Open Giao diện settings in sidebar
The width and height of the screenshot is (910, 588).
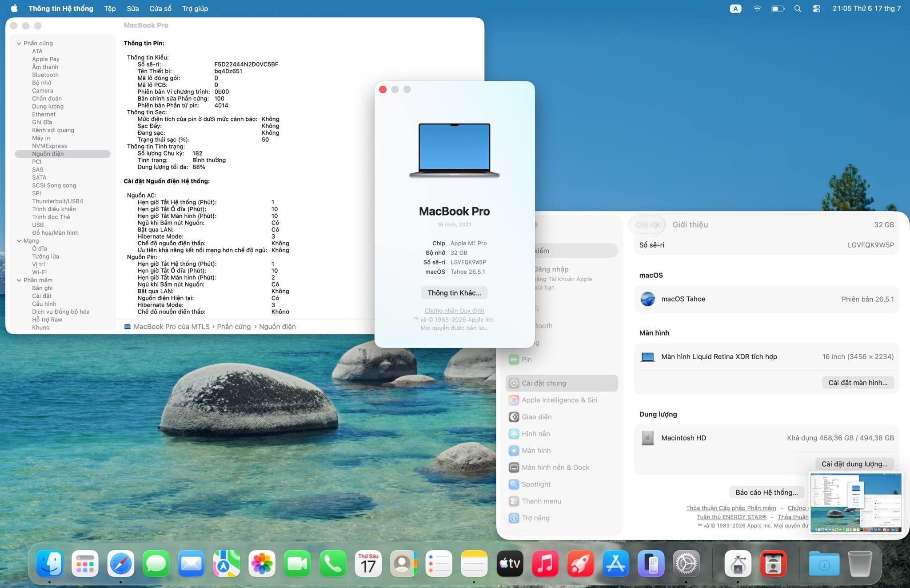pos(562,417)
